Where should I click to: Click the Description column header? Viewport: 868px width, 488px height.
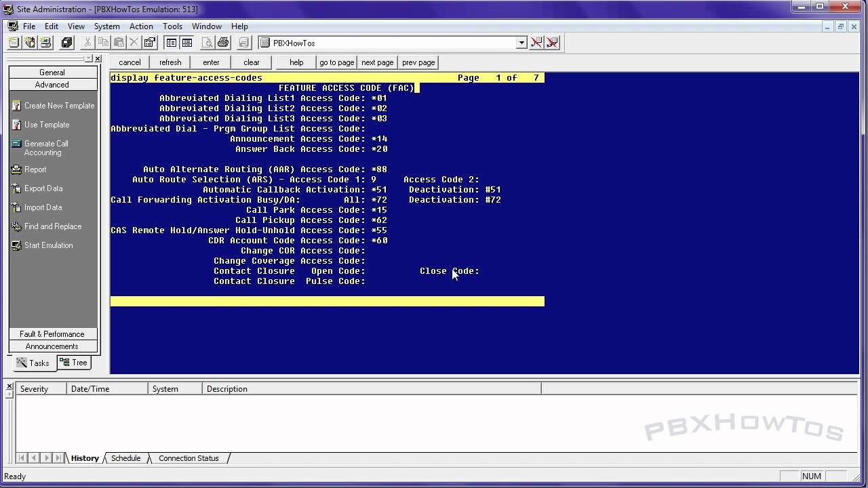[372, 389]
